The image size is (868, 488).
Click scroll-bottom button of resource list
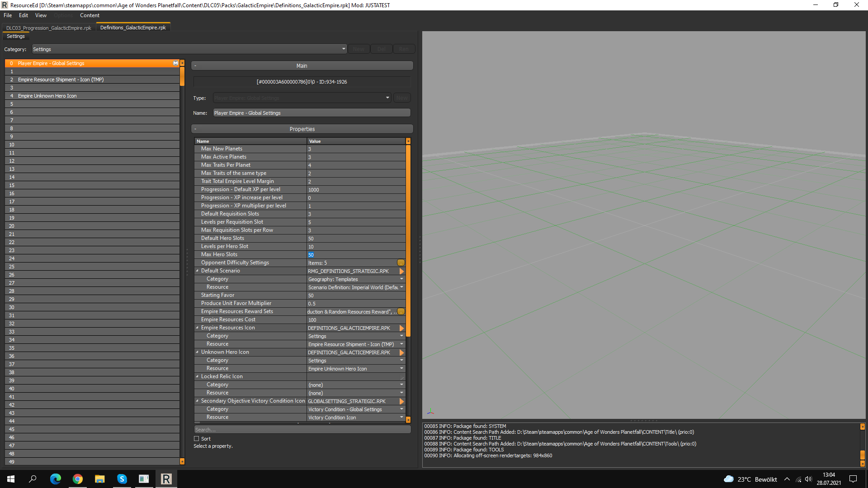pyautogui.click(x=182, y=461)
